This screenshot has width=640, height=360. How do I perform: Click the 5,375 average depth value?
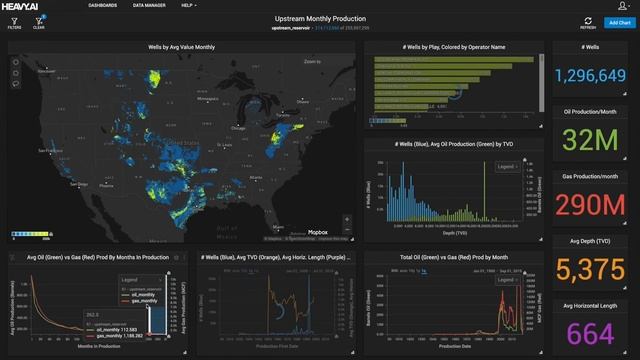click(x=590, y=269)
